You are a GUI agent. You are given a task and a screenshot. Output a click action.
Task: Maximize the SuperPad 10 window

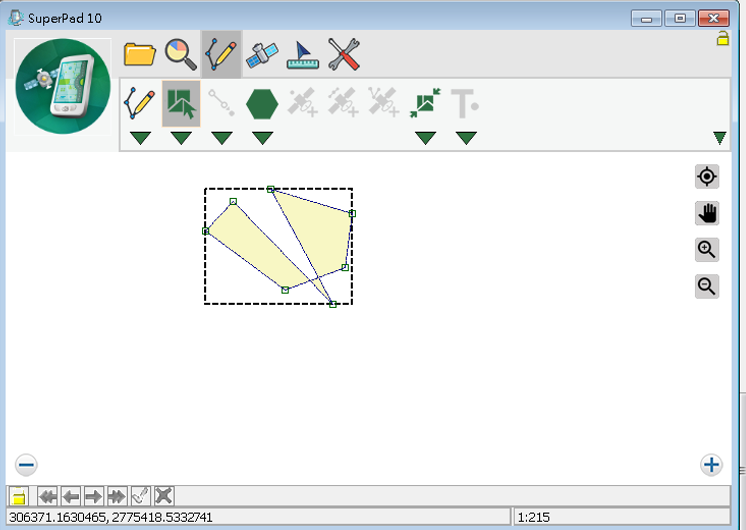tap(680, 19)
